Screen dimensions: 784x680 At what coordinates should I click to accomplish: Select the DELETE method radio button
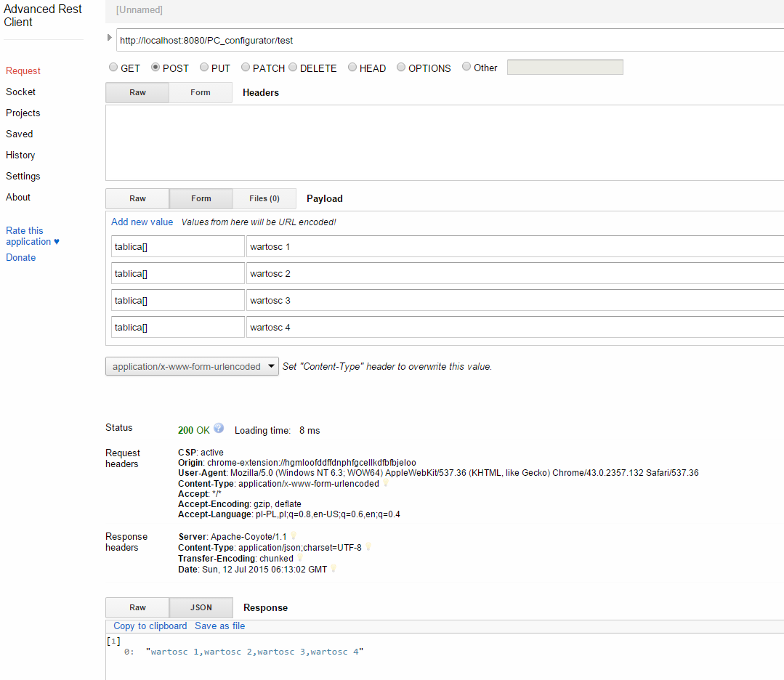click(x=293, y=67)
